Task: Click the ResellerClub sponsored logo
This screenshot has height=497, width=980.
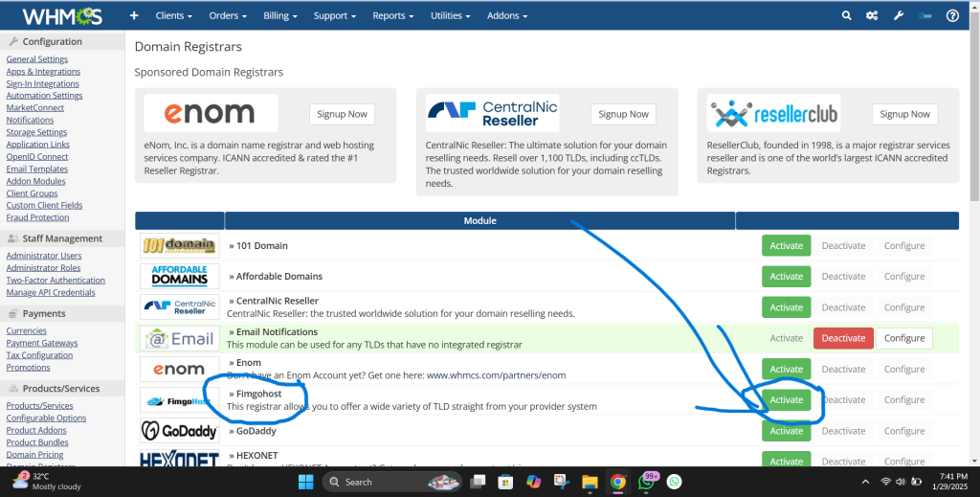Action: coord(773,113)
